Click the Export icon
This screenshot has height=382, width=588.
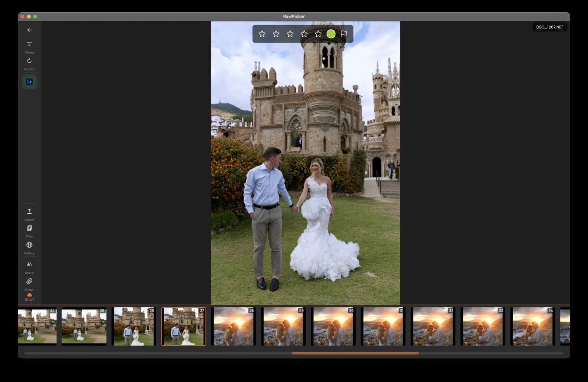29,212
